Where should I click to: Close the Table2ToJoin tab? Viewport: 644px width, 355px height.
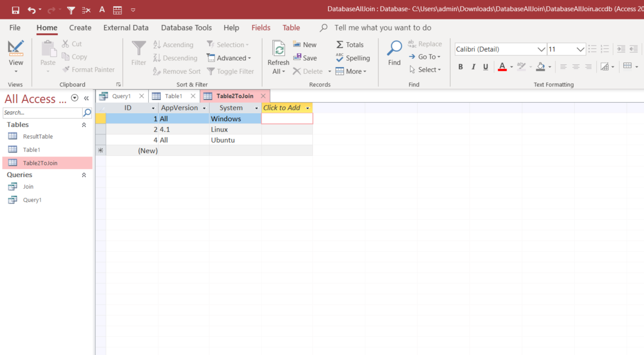click(263, 96)
